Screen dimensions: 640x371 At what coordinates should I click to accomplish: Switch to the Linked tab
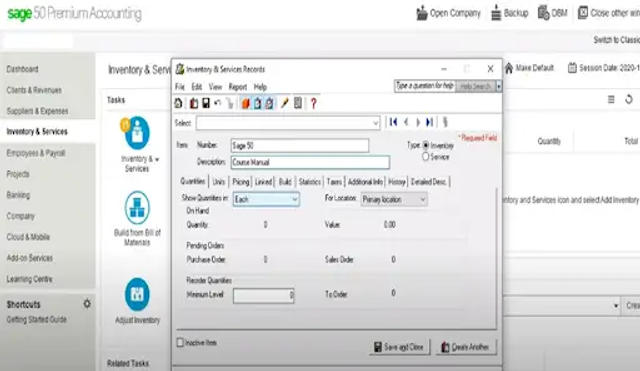click(x=263, y=182)
